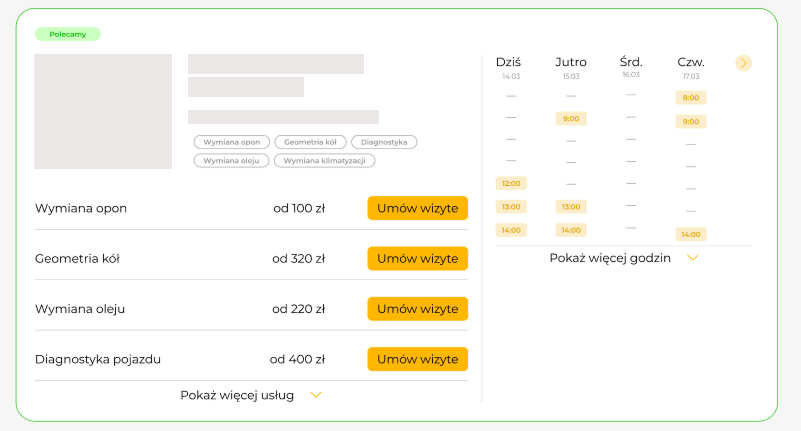
Task: Click the Polecamy badge
Action: [68, 34]
